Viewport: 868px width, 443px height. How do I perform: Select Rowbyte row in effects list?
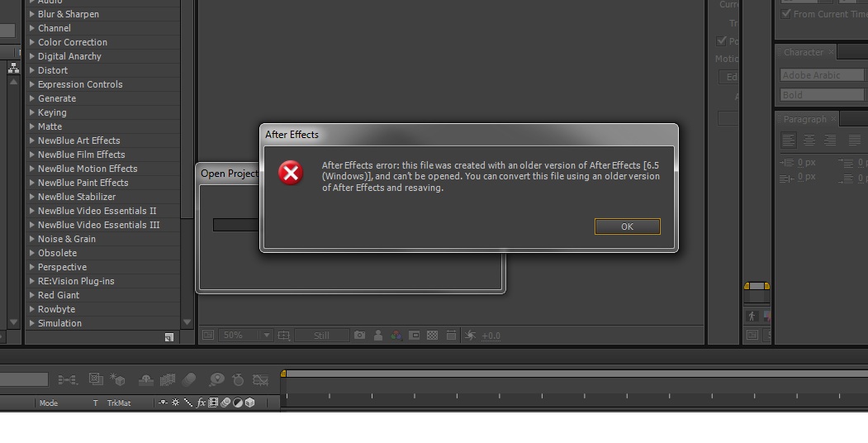pyautogui.click(x=103, y=309)
